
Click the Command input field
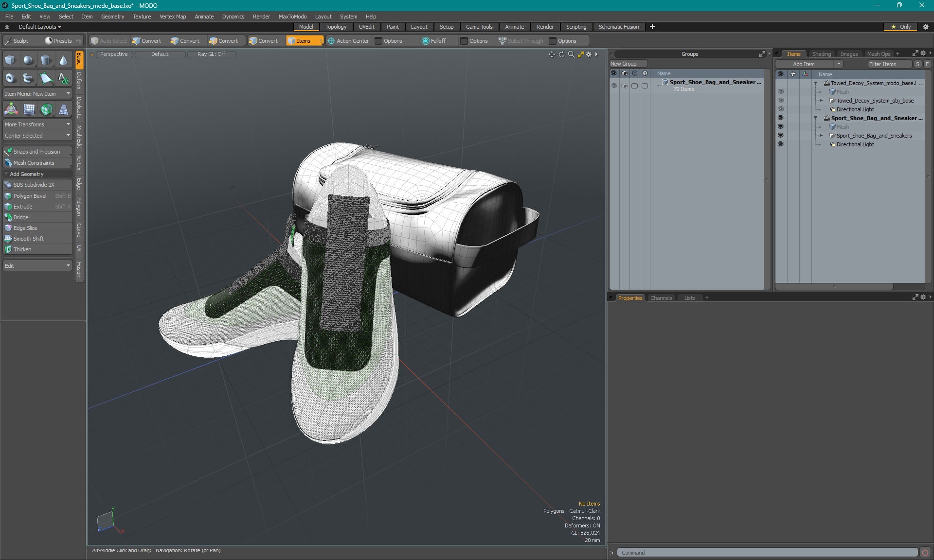coord(767,553)
